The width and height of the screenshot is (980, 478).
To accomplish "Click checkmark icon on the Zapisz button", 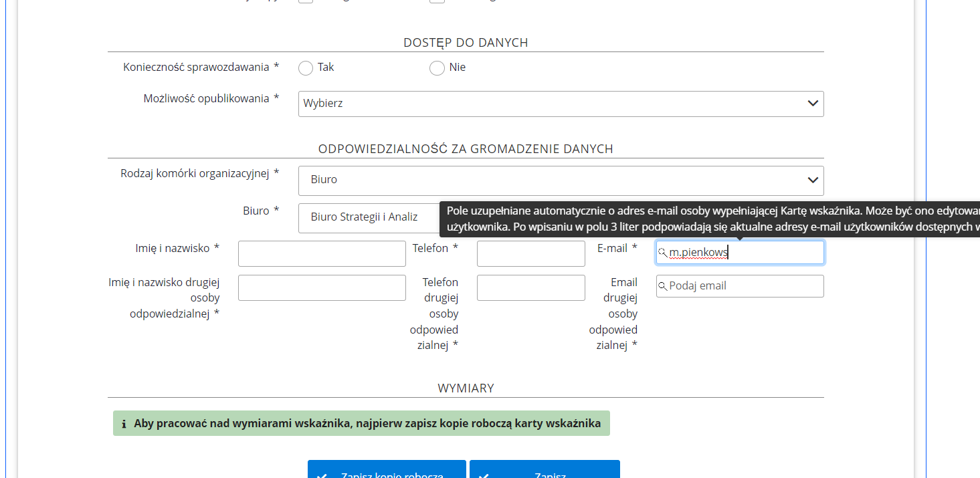I will 483,473.
